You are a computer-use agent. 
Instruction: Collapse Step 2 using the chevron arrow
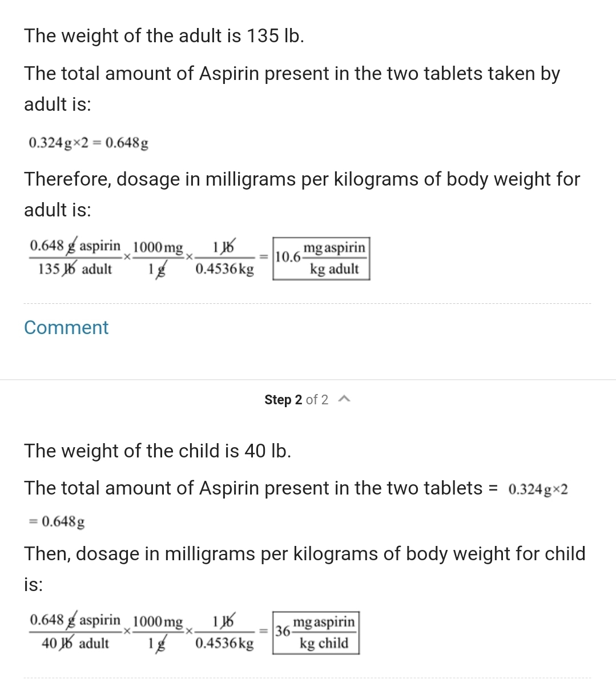(x=344, y=399)
